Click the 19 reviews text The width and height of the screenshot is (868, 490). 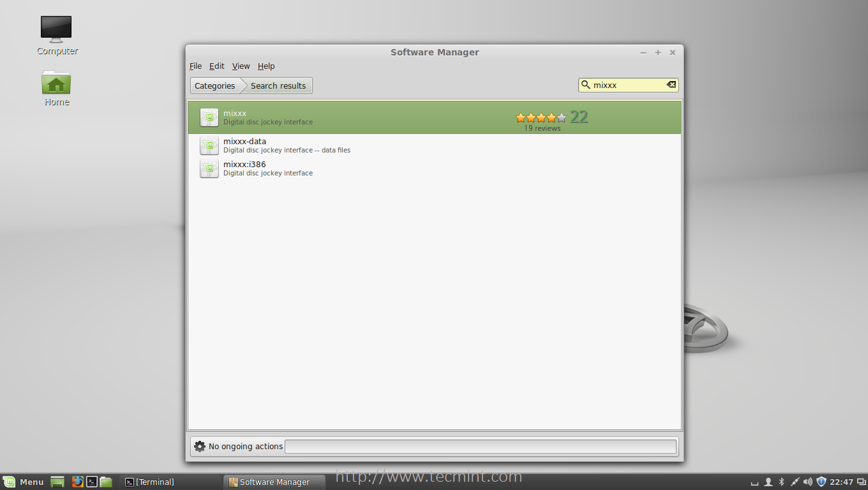point(542,128)
